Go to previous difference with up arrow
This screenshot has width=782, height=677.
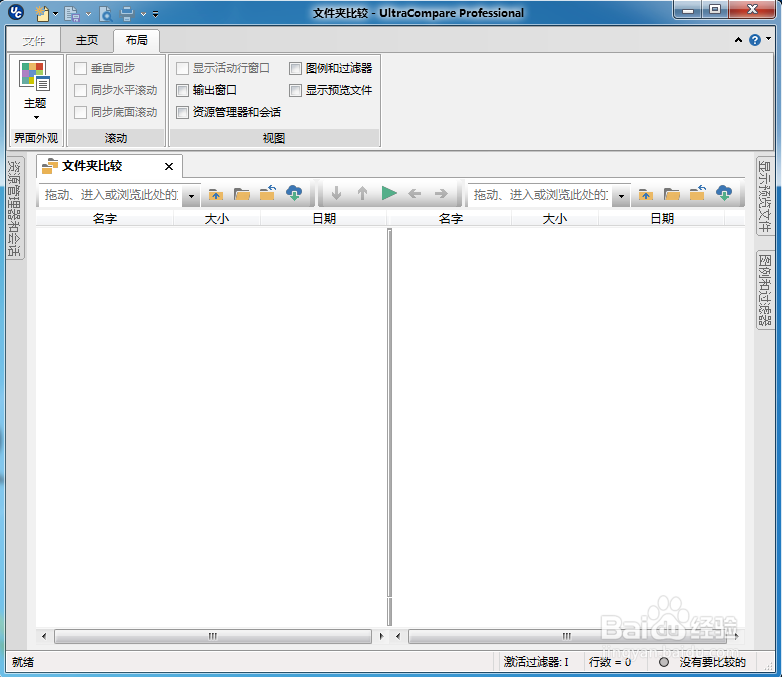point(363,193)
